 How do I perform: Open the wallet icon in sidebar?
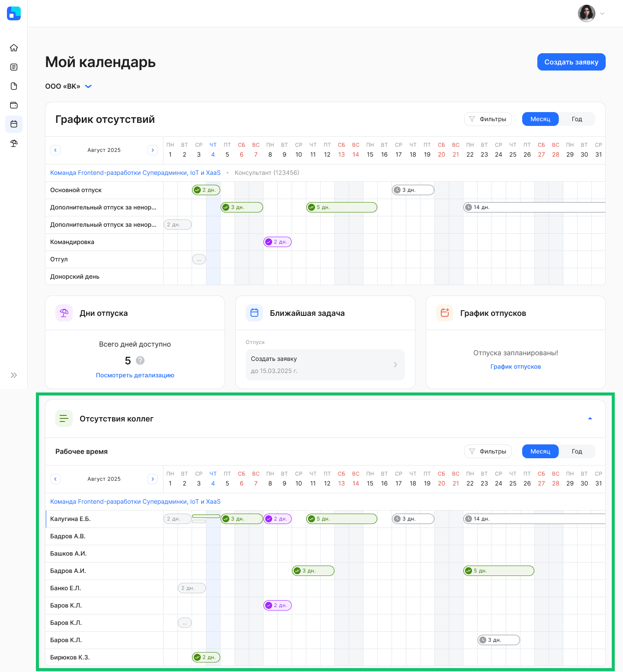[14, 105]
